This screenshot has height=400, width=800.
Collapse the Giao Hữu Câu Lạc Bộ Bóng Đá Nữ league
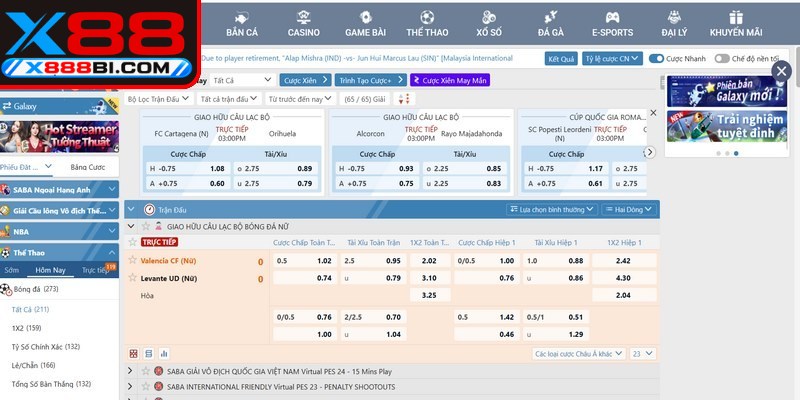pyautogui.click(x=131, y=226)
